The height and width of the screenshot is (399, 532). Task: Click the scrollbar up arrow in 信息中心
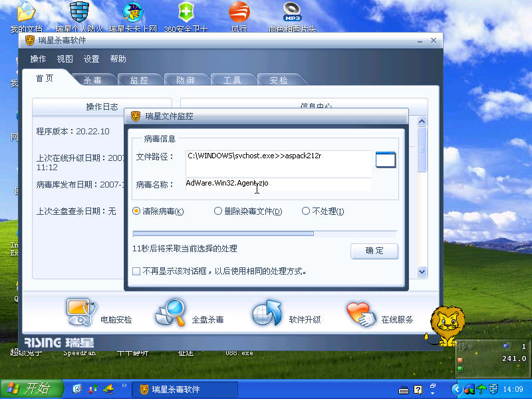[x=422, y=121]
